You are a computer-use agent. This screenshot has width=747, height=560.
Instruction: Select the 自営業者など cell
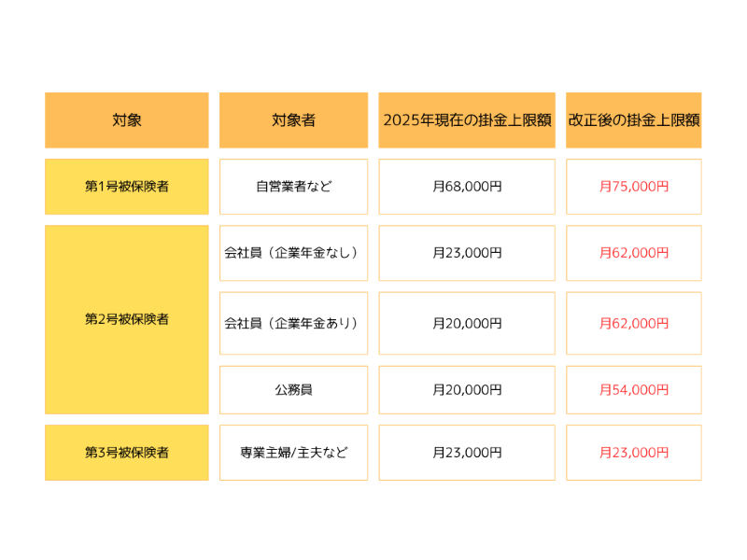[x=293, y=187]
